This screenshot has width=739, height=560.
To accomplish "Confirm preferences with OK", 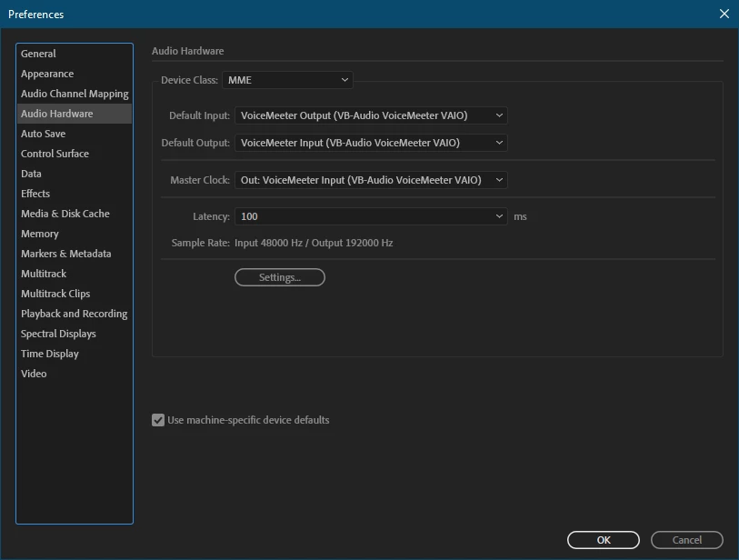I will click(604, 540).
